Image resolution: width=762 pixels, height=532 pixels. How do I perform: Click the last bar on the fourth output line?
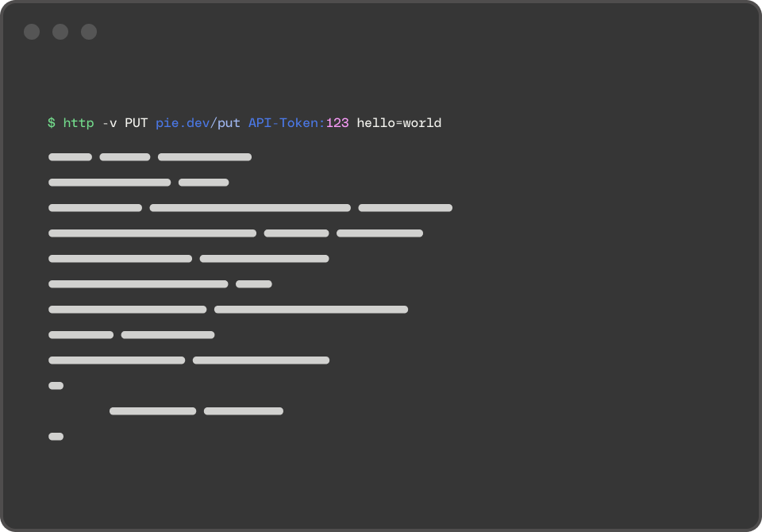tap(379, 233)
